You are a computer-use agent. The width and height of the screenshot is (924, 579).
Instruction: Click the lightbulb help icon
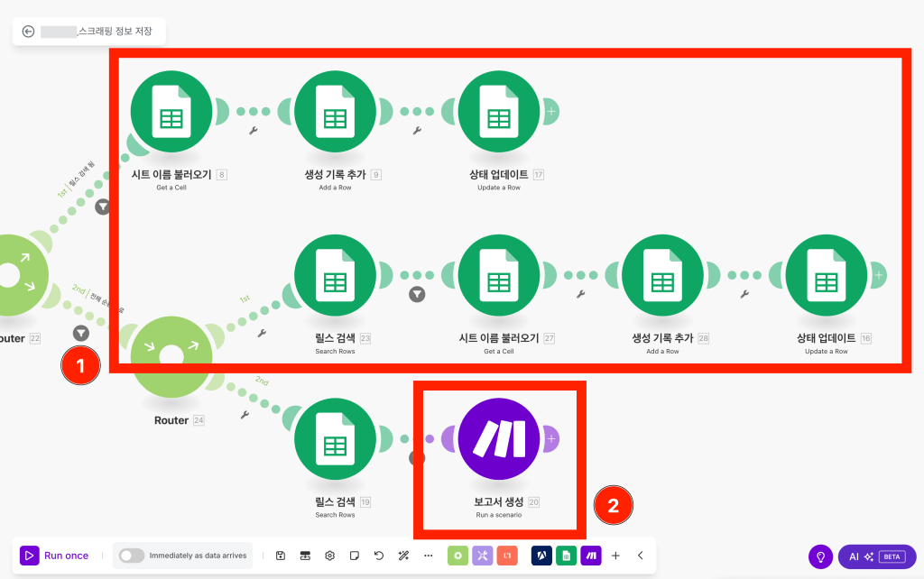click(820, 556)
